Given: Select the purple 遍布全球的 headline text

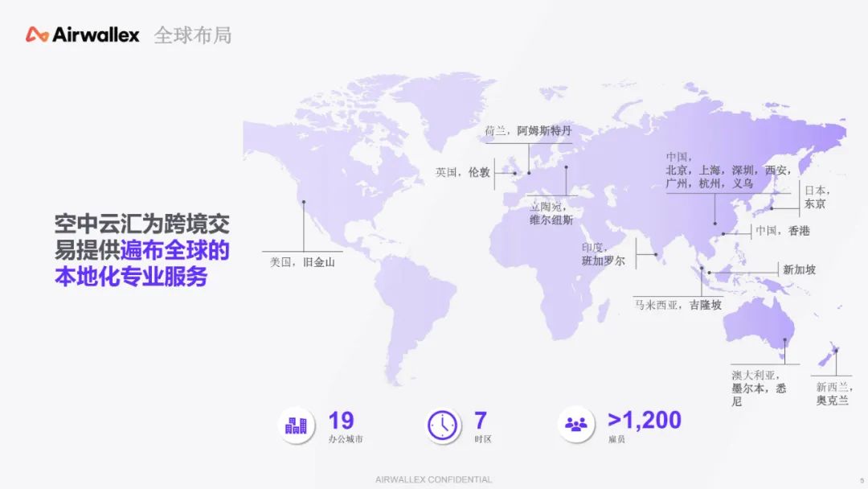Looking at the screenshot, I should pos(174,250).
